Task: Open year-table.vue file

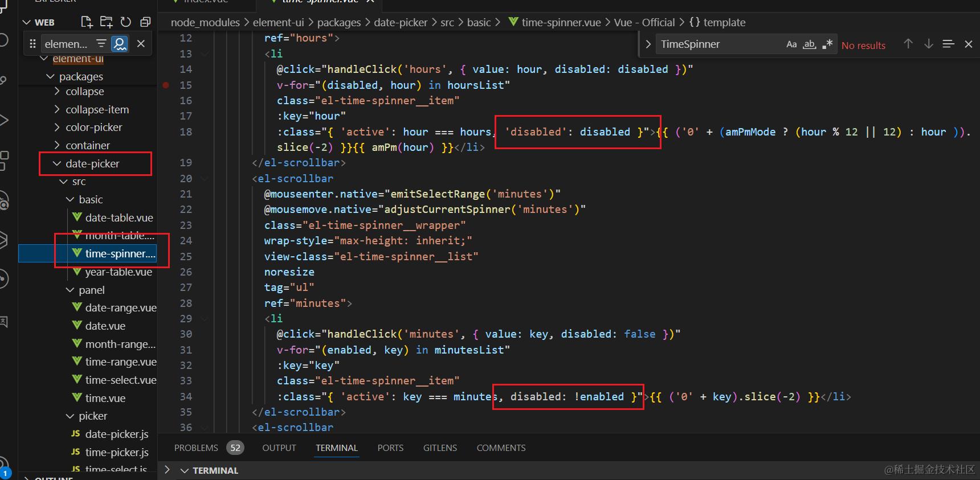Action: click(x=119, y=272)
